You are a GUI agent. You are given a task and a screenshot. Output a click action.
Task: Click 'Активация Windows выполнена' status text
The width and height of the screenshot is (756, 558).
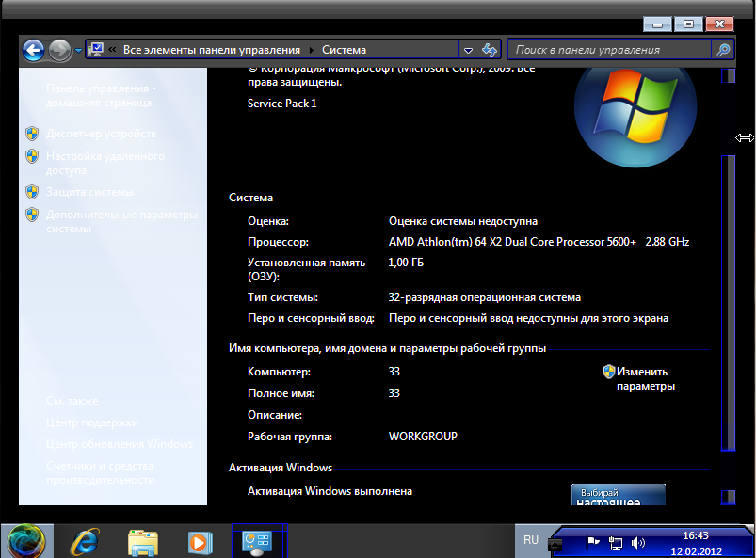point(330,491)
